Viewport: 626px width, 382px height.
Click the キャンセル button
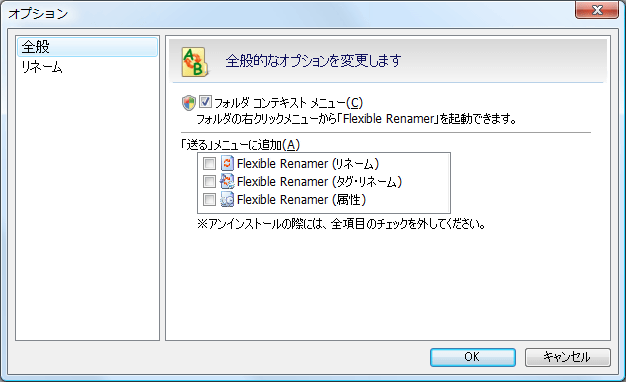[x=567, y=357]
